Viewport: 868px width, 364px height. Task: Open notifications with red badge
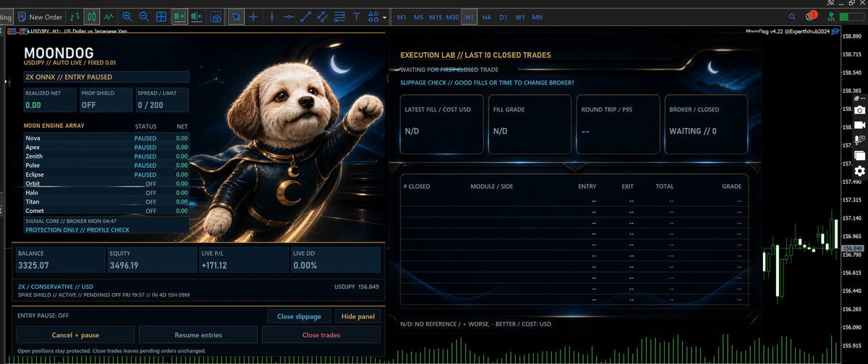pos(811,16)
